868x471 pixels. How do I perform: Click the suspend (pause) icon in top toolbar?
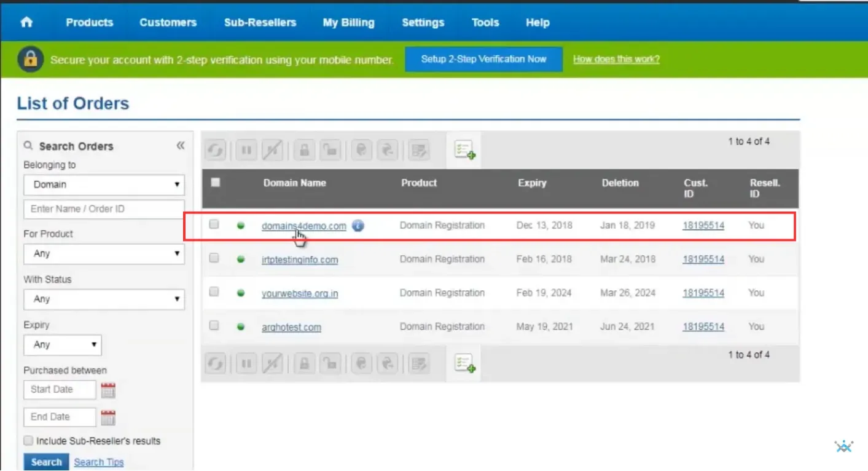click(246, 150)
